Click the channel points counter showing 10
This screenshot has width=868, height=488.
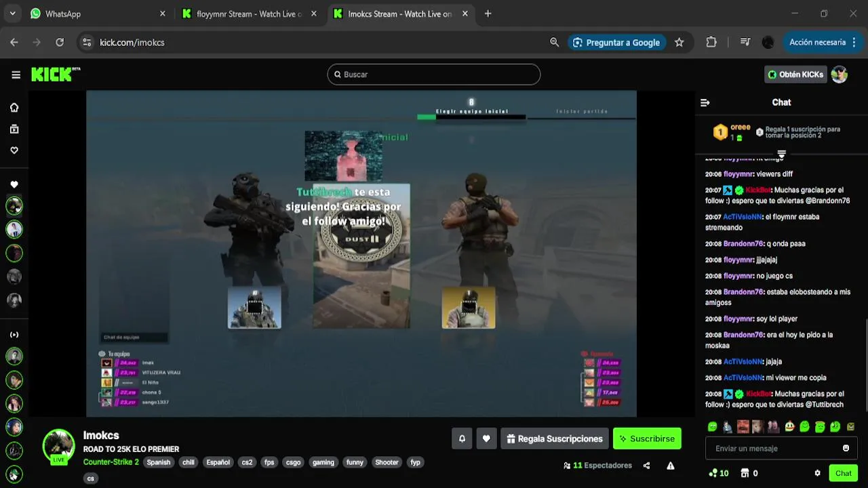[x=719, y=473]
